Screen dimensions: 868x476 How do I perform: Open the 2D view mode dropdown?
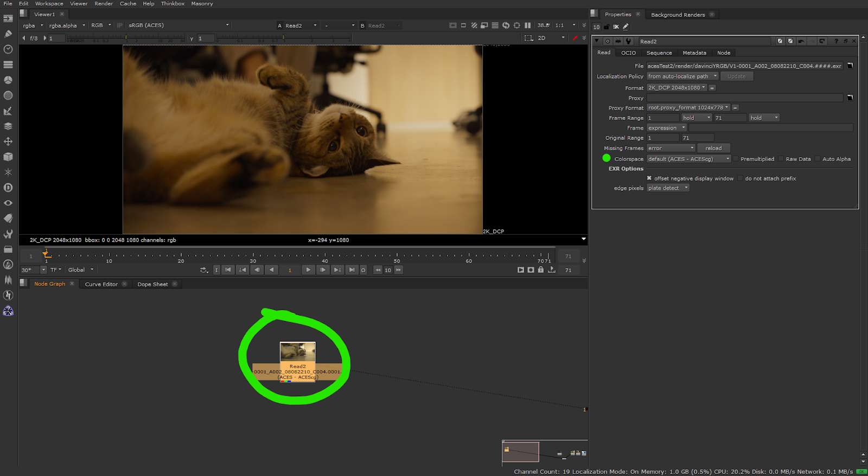point(551,38)
